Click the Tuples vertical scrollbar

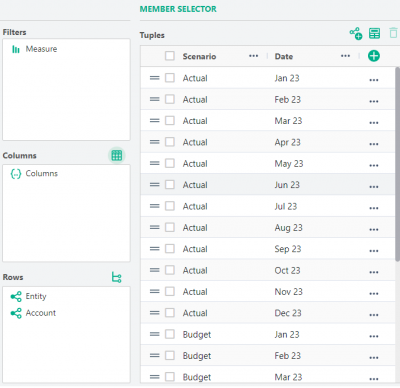(x=397, y=164)
